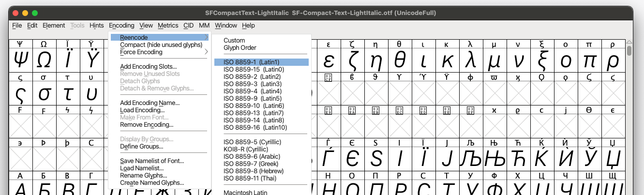Choose Add Encoding Name...
The image size is (644, 195).
tap(161, 103)
